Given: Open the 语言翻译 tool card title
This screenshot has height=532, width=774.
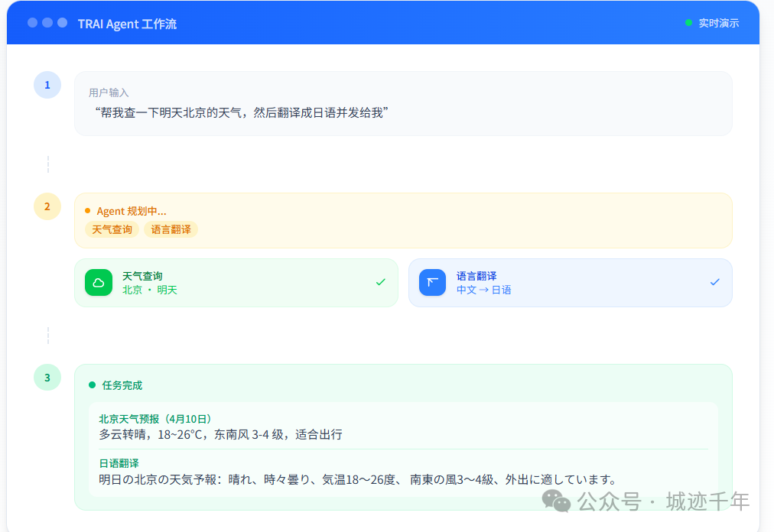Looking at the screenshot, I should click(x=476, y=276).
